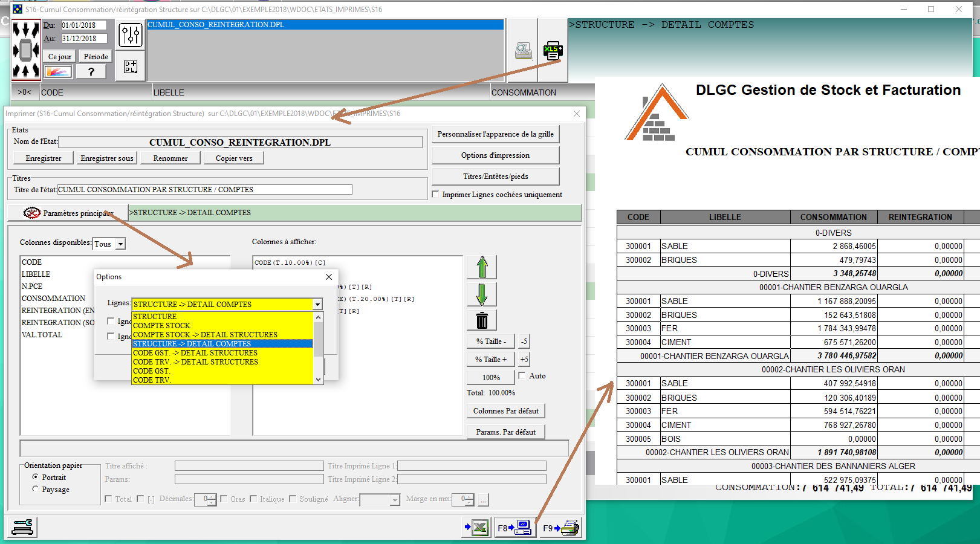Image resolution: width=980 pixels, height=544 pixels.
Task: Click Colonnes Par défaut button
Action: 505,411
